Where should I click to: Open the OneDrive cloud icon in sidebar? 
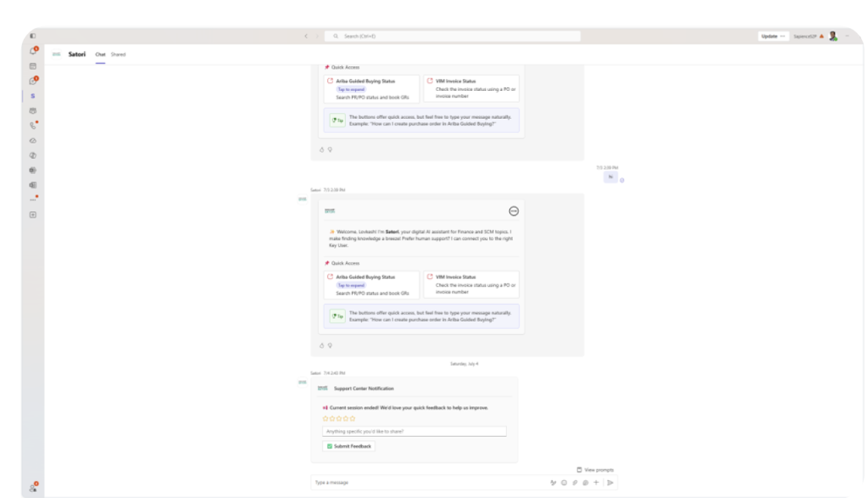[33, 141]
